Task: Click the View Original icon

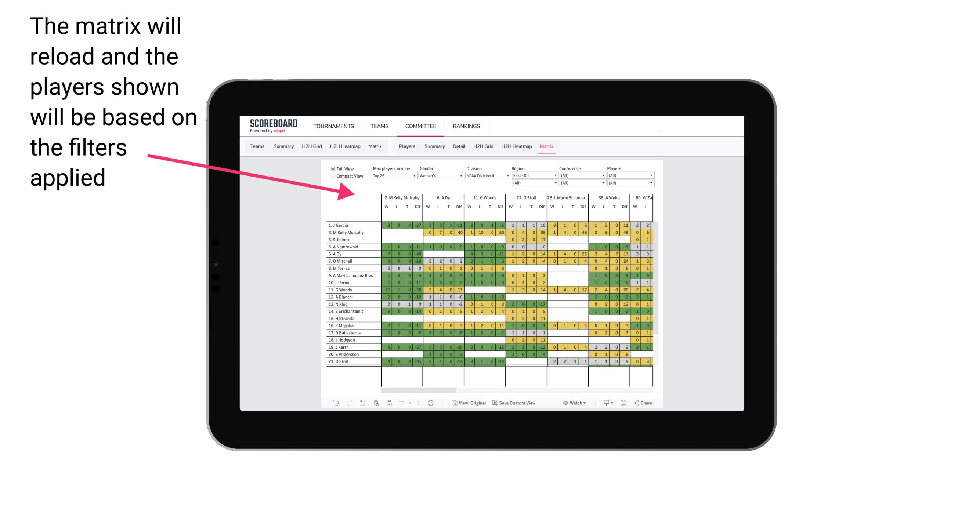Action: tap(455, 404)
